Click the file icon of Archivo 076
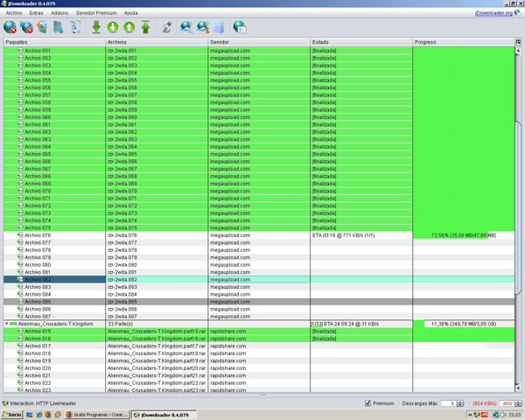This screenshot has width=525, height=420. [20, 235]
